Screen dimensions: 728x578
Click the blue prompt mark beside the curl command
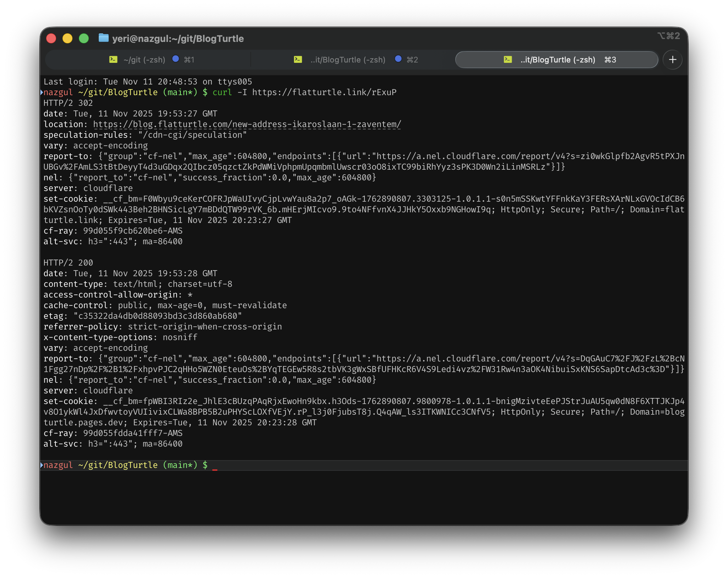(42, 92)
